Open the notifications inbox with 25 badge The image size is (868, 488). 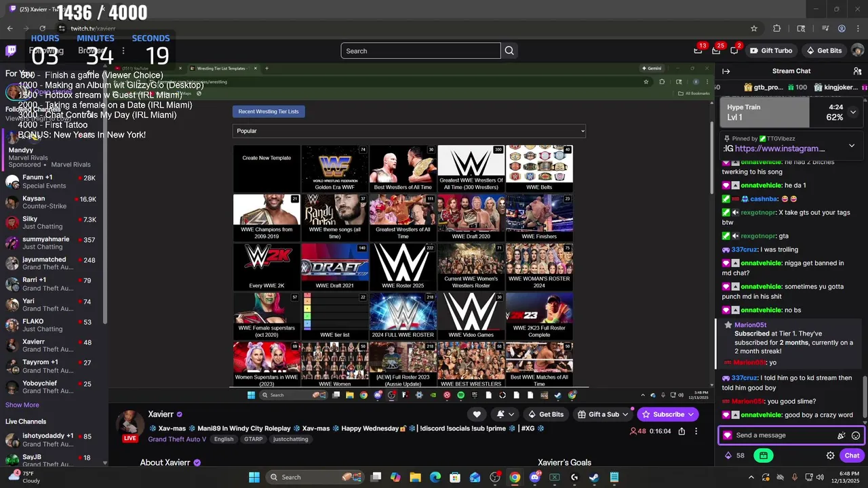coord(716,51)
